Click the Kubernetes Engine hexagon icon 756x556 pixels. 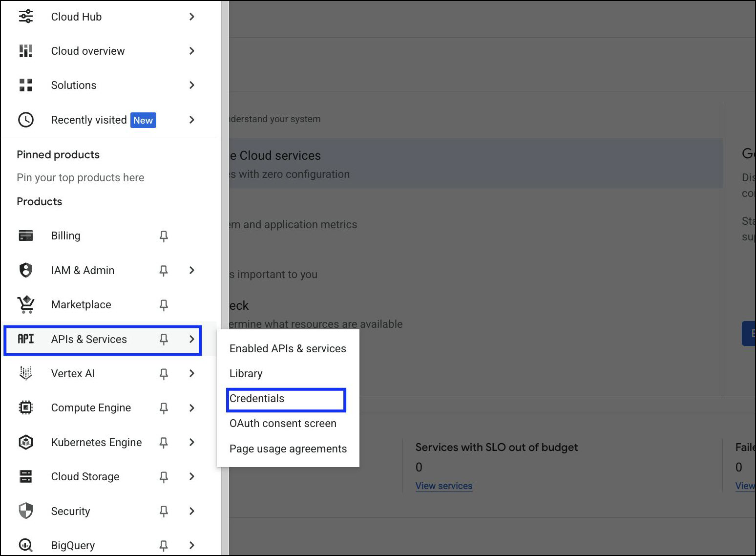[x=26, y=442]
